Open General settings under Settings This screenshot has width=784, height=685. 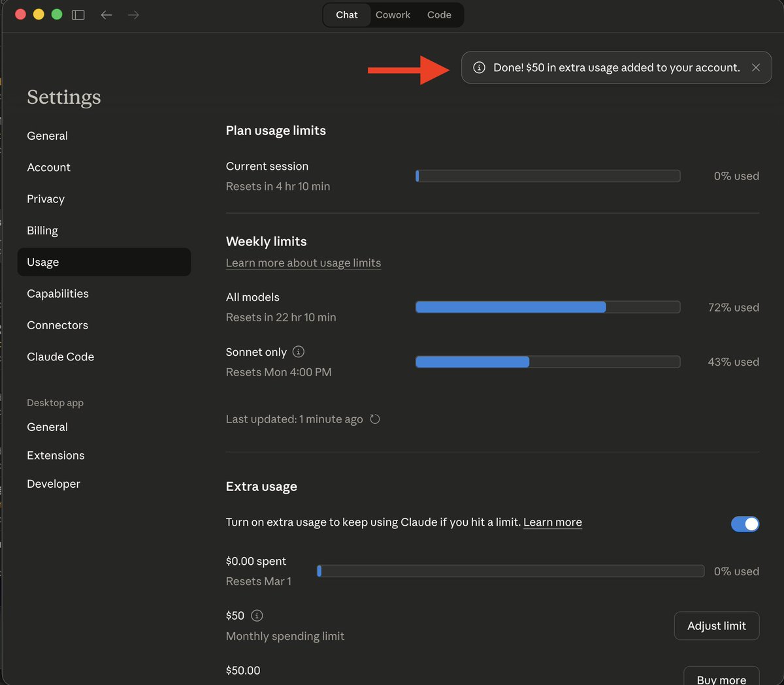pos(104,136)
